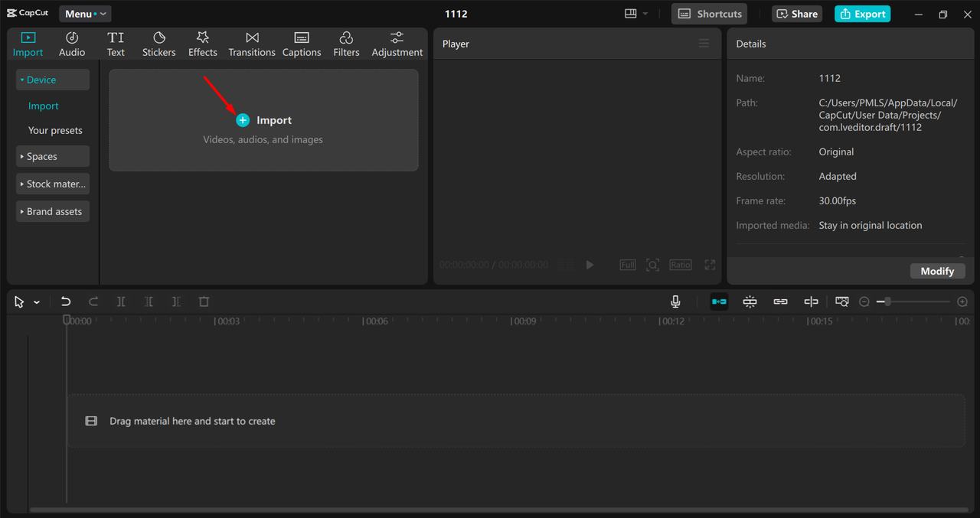Switch to the Effects tab
Image resolution: width=980 pixels, height=518 pixels.
point(203,44)
